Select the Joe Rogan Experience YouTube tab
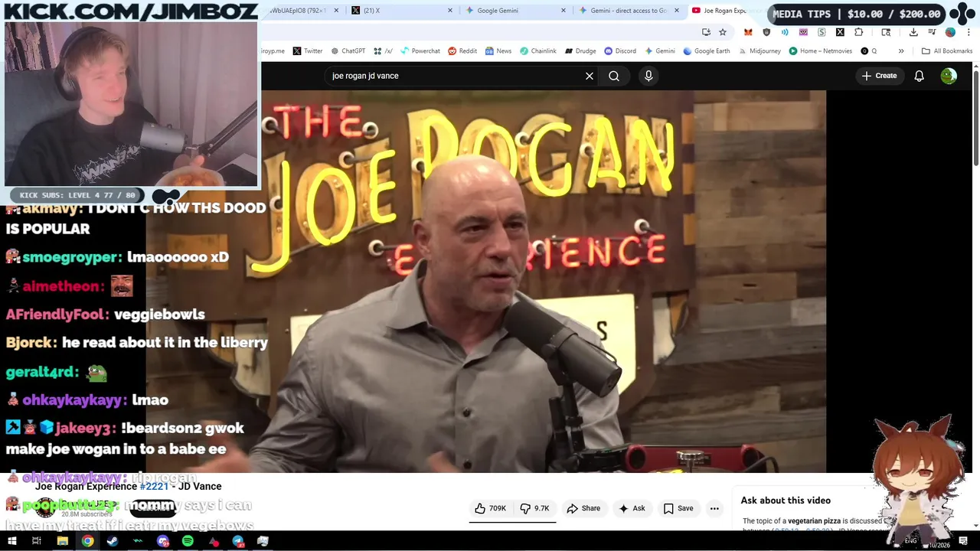 tap(724, 11)
